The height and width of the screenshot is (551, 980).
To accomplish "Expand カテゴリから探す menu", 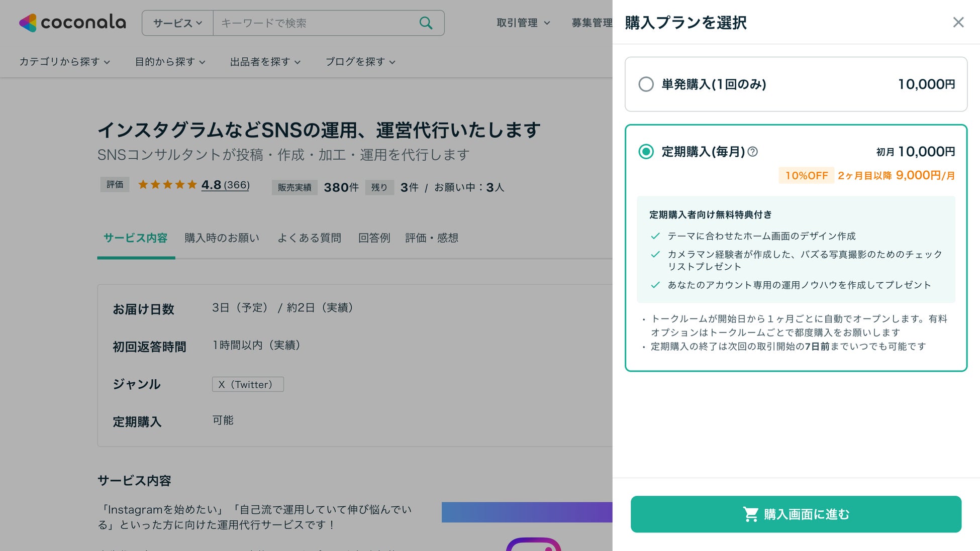I will point(64,62).
